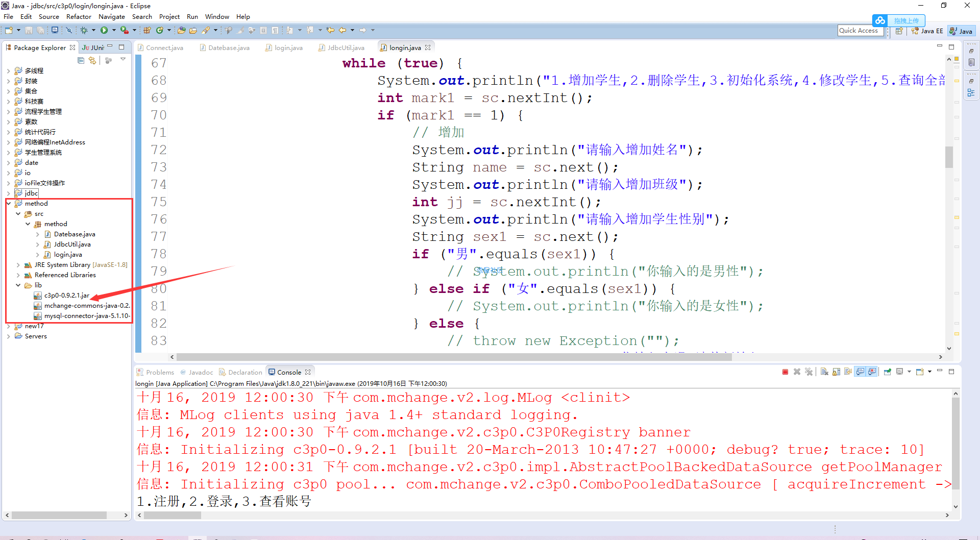
Task: Click the Quick Access search field
Action: click(860, 31)
